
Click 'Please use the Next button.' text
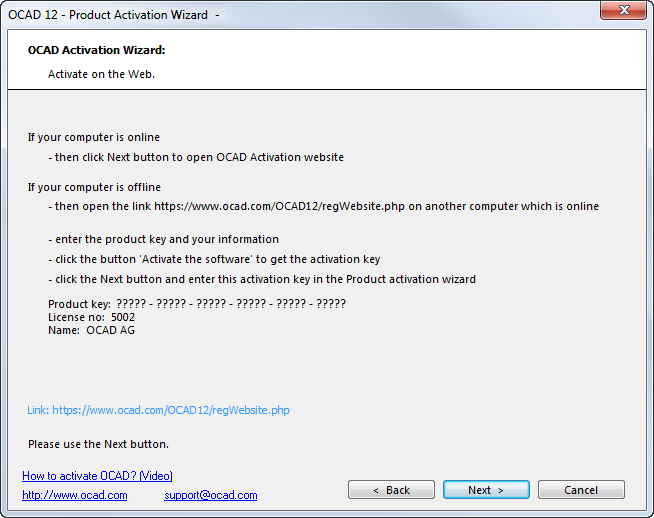(98, 444)
